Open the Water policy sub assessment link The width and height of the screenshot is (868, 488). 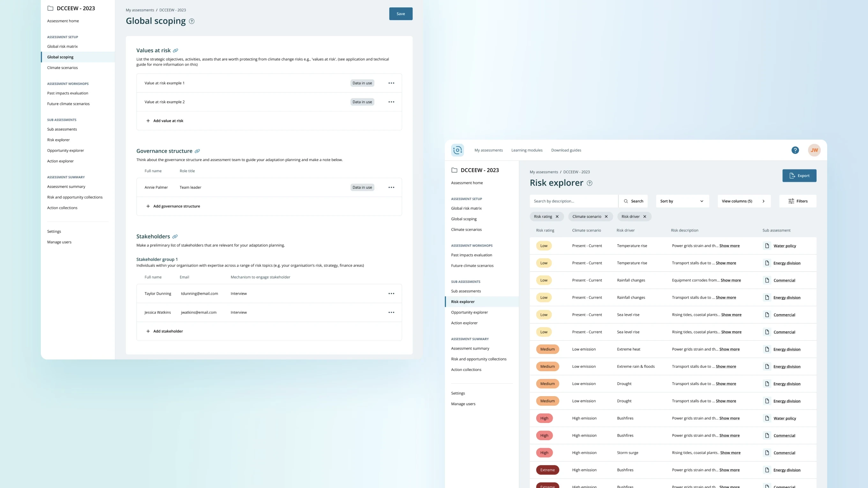pos(784,246)
